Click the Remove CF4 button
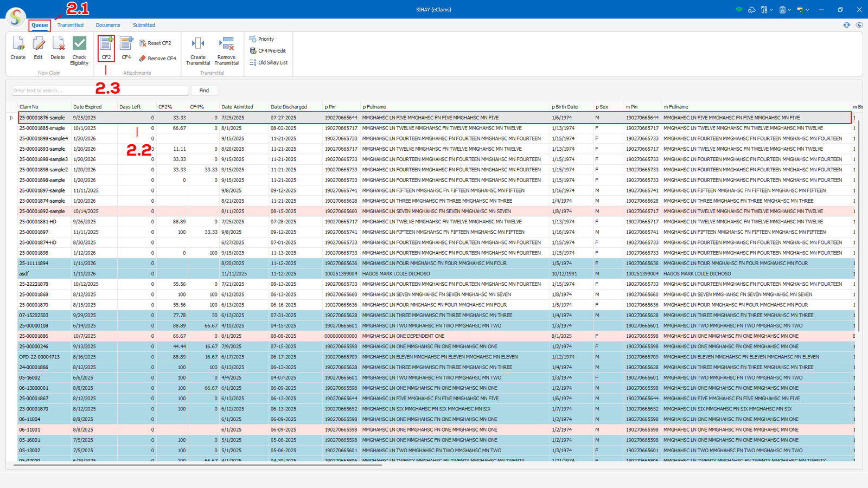This screenshot has height=488, width=868. 157,58
